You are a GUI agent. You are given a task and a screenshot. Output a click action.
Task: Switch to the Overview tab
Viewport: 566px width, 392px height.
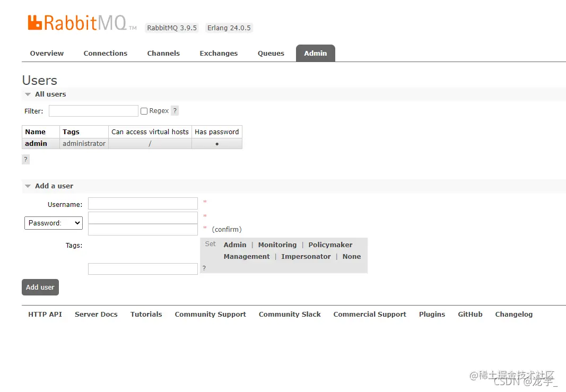(x=47, y=54)
